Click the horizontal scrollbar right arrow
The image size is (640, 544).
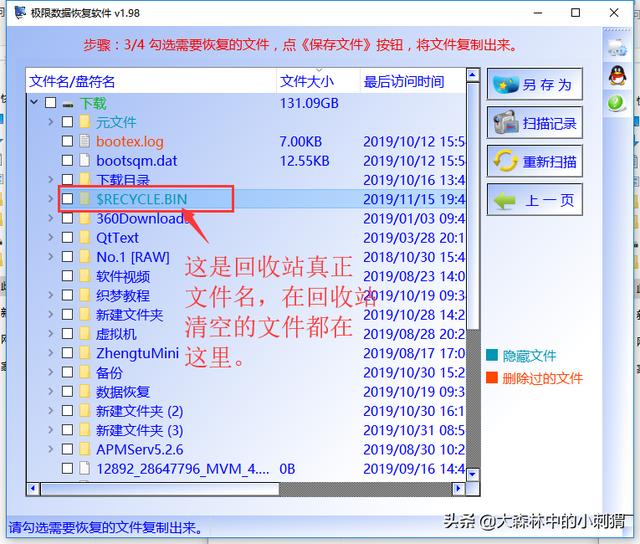tap(458, 488)
